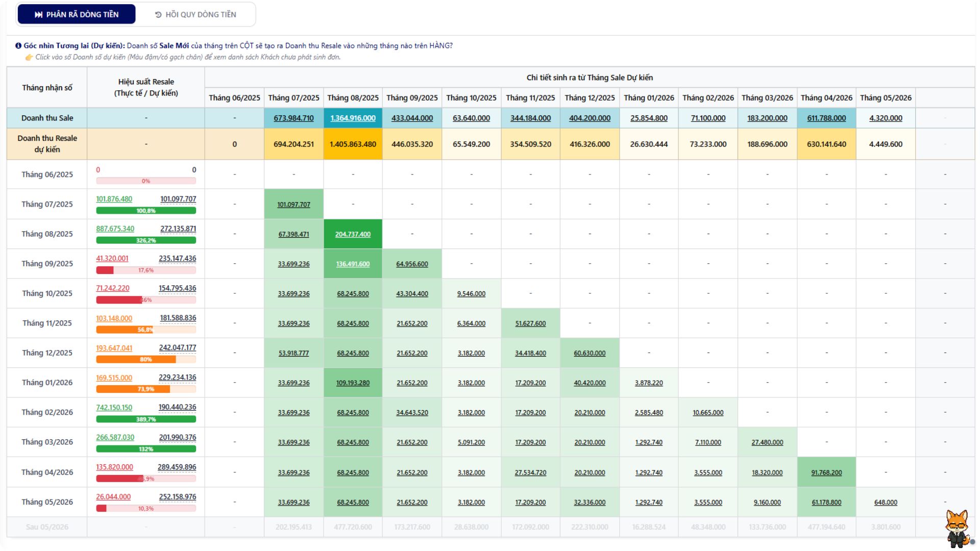
Task: Click the forward icon in Phân rã dòng tiền tab
Action: (x=38, y=15)
